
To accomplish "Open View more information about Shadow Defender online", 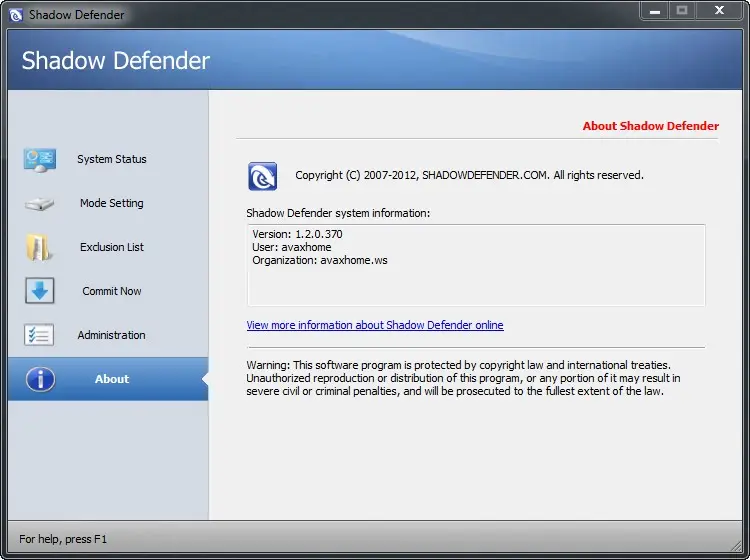I will pos(375,325).
